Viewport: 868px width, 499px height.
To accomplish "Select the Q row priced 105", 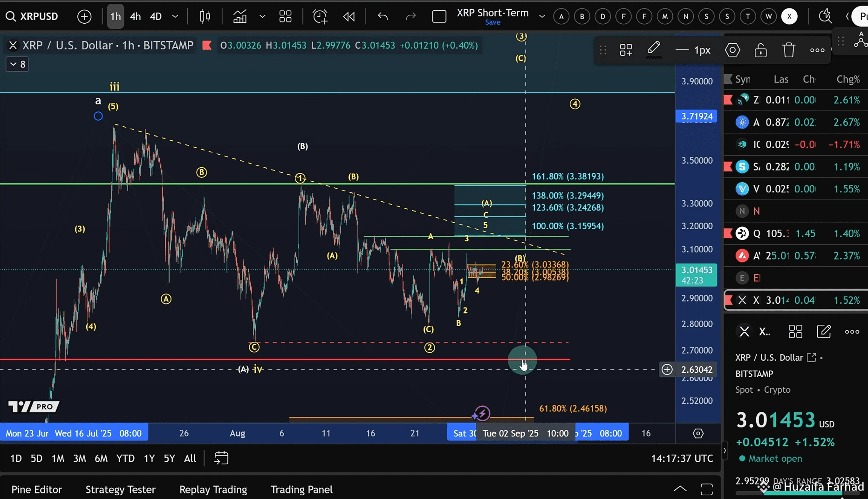I will (x=796, y=233).
